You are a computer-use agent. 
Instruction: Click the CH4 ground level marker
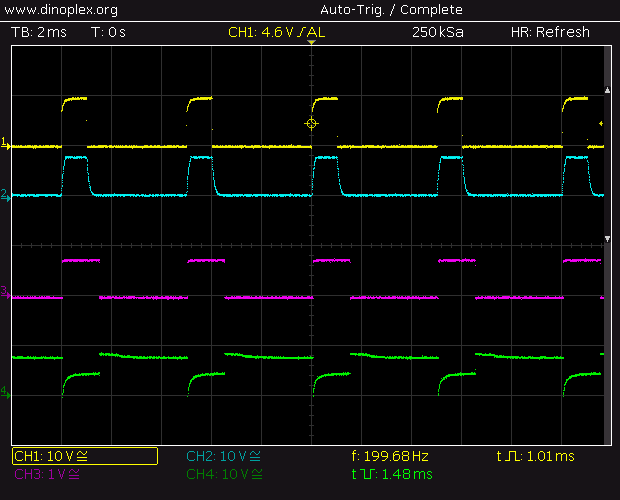6,392
